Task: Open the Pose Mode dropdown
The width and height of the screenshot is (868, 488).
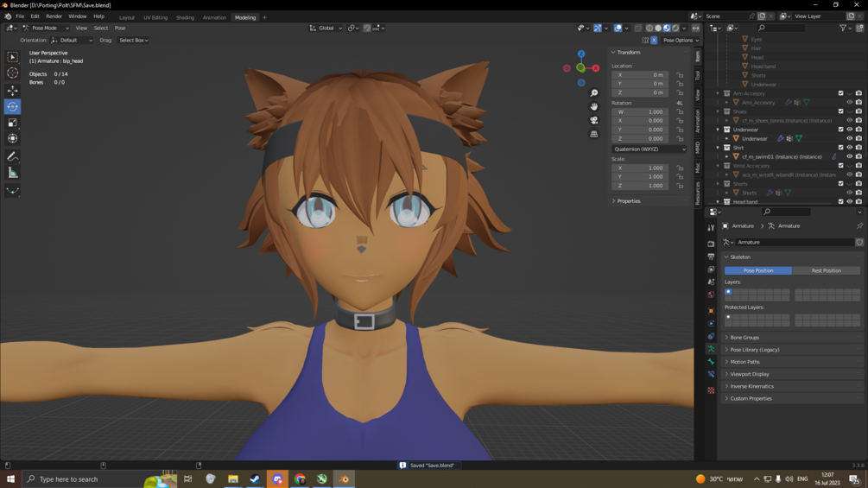Action: 47,28
